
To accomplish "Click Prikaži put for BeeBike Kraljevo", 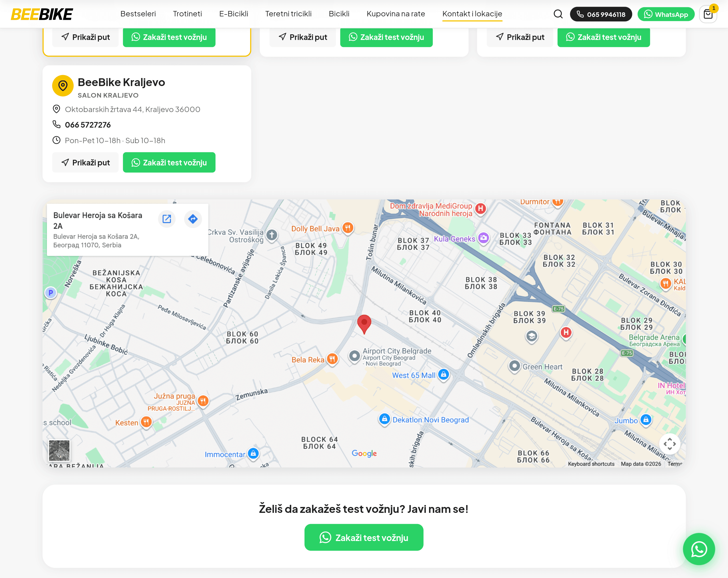I will coord(86,162).
